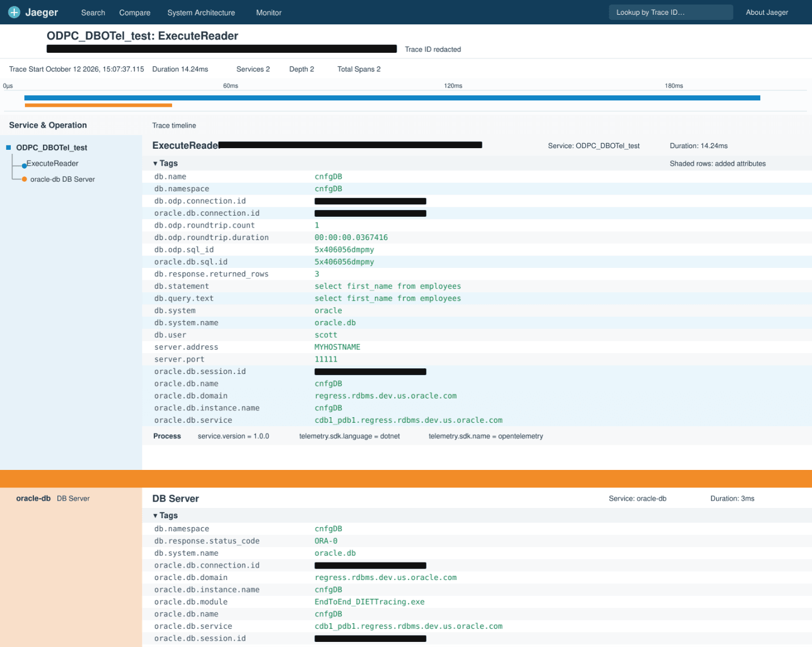Click telemetry.sdk.name = opentelemetry tag
Image resolution: width=812 pixels, height=647 pixels.
(x=485, y=436)
